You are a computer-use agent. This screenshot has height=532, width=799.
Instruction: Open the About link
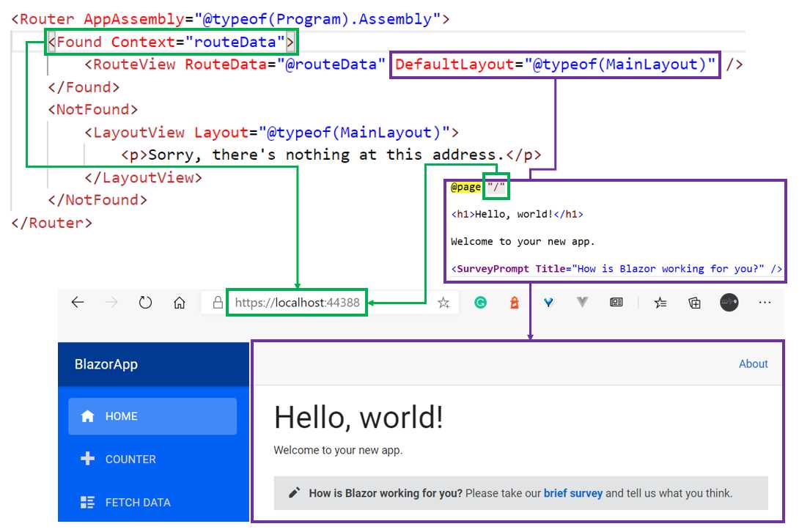click(x=753, y=363)
